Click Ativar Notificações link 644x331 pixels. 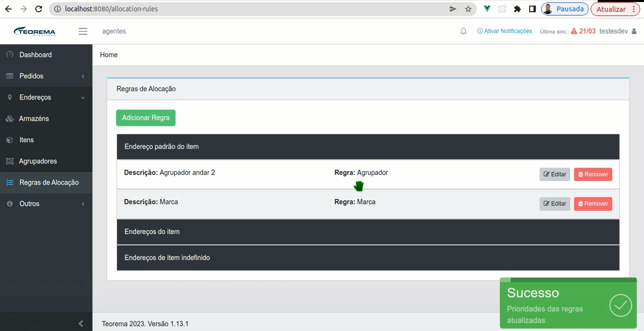504,31
